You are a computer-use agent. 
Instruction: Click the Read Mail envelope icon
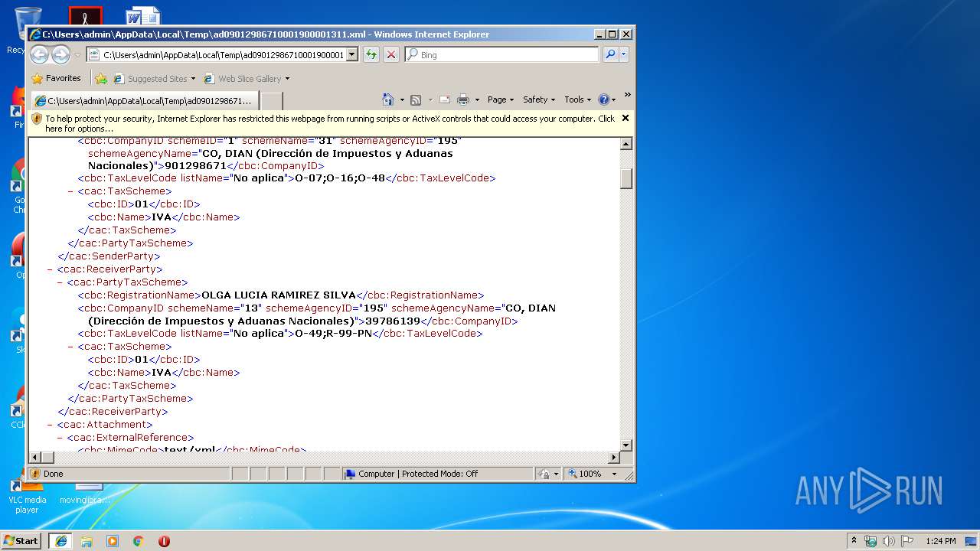pos(445,99)
